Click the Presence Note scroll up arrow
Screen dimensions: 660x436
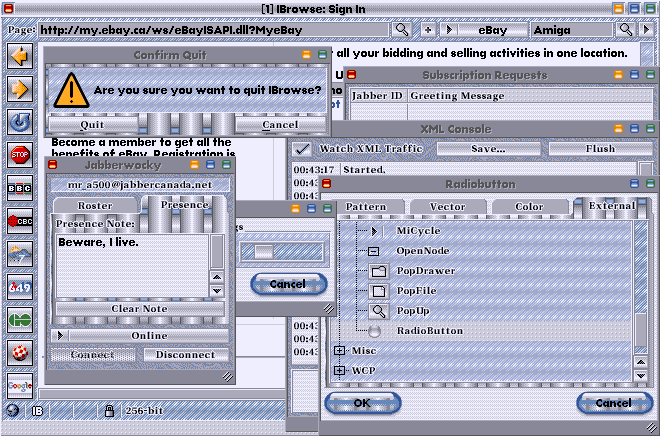tap(217, 277)
